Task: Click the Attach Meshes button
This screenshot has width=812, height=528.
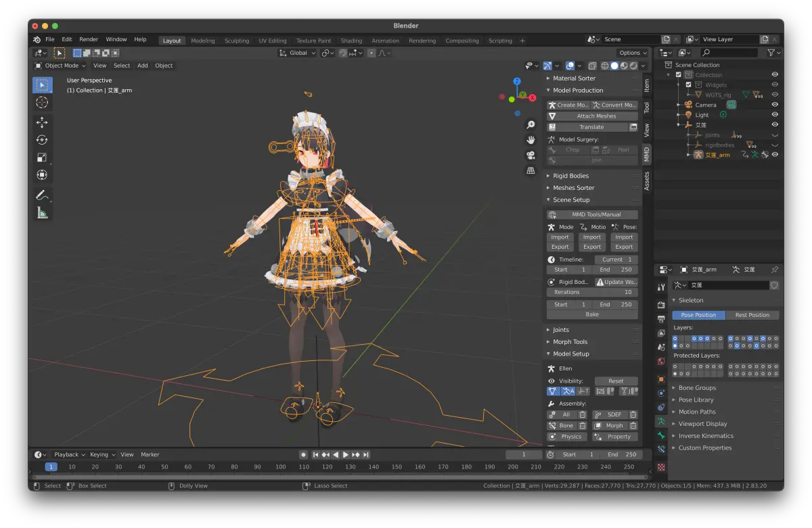Action: tap(592, 116)
